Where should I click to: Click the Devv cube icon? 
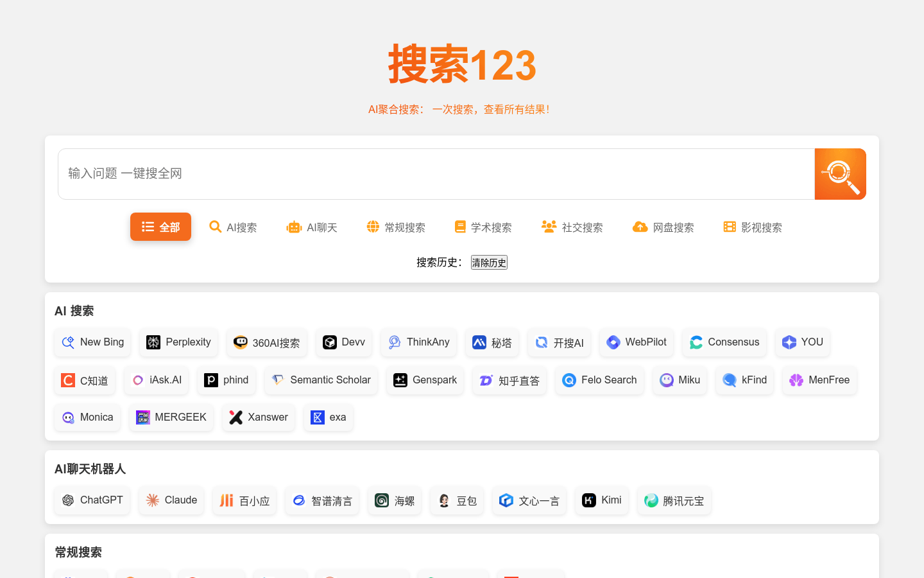[330, 342]
